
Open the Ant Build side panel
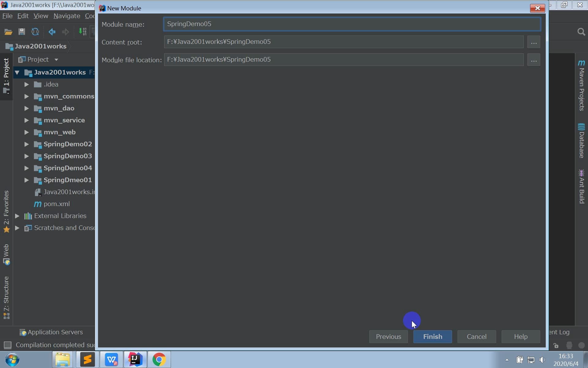point(582,186)
